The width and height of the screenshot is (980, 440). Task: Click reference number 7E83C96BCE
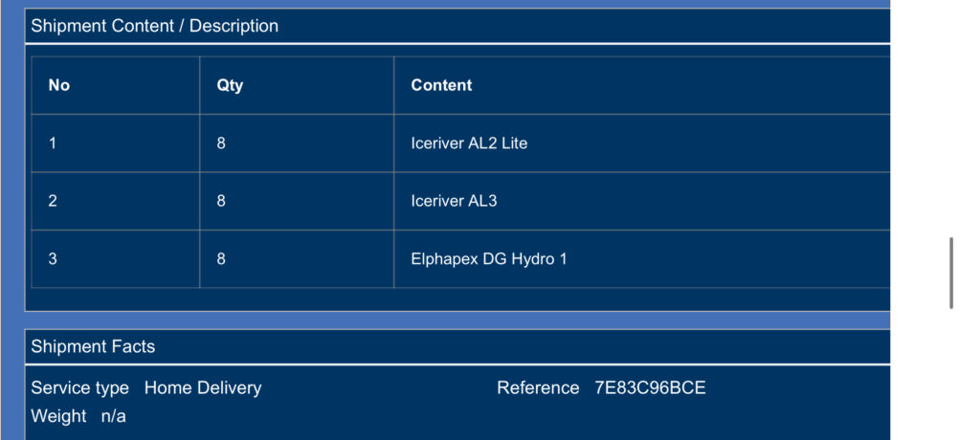(650, 388)
